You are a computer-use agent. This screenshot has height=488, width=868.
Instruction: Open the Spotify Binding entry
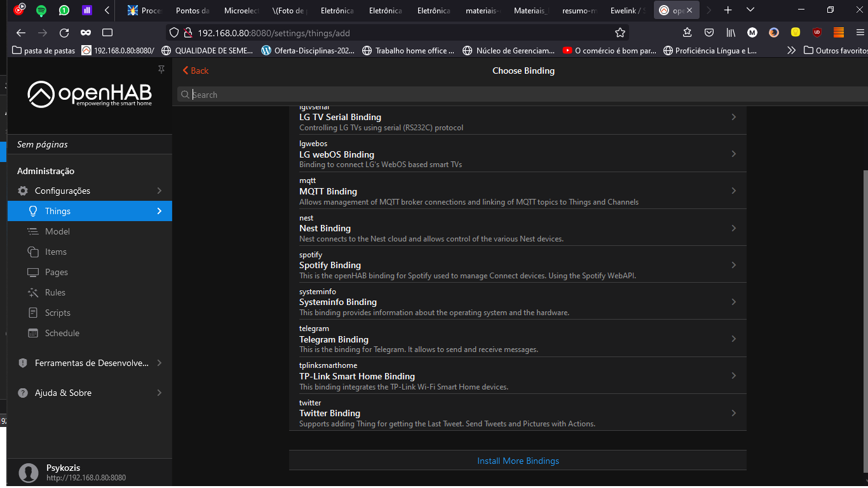[x=517, y=265]
